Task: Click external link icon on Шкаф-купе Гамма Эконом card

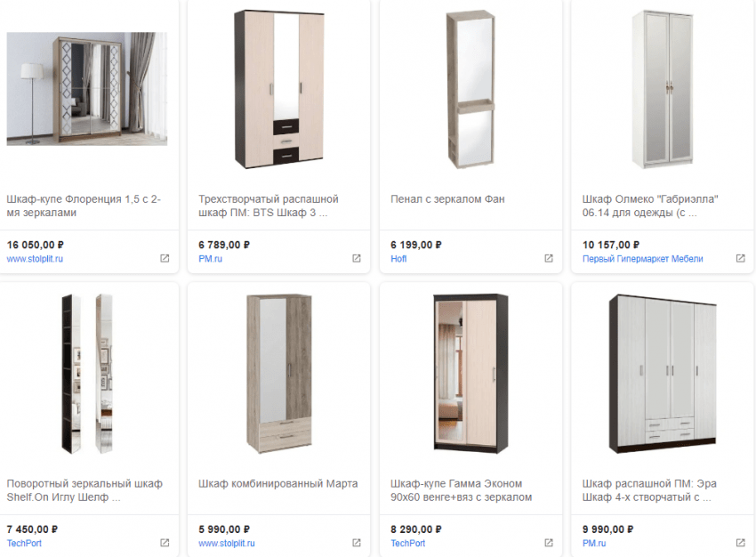Action: tap(549, 543)
